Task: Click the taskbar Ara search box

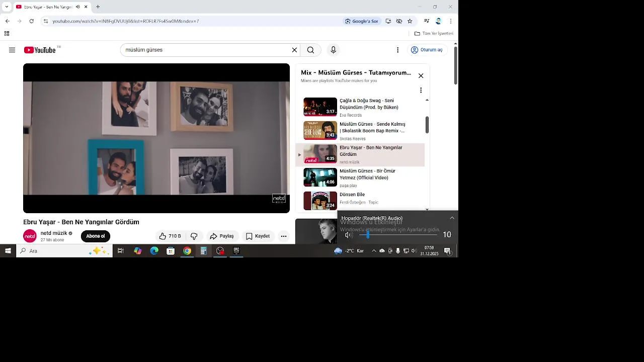Action: 64,251
